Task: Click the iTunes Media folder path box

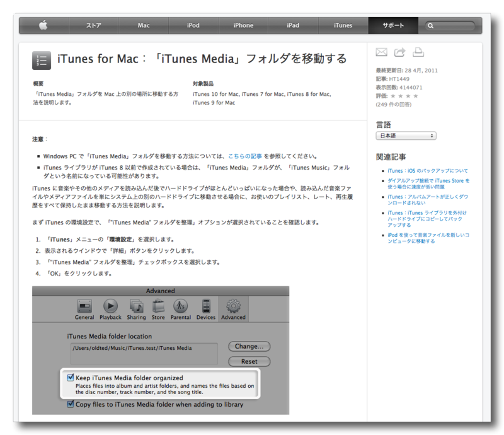Action: [144, 353]
